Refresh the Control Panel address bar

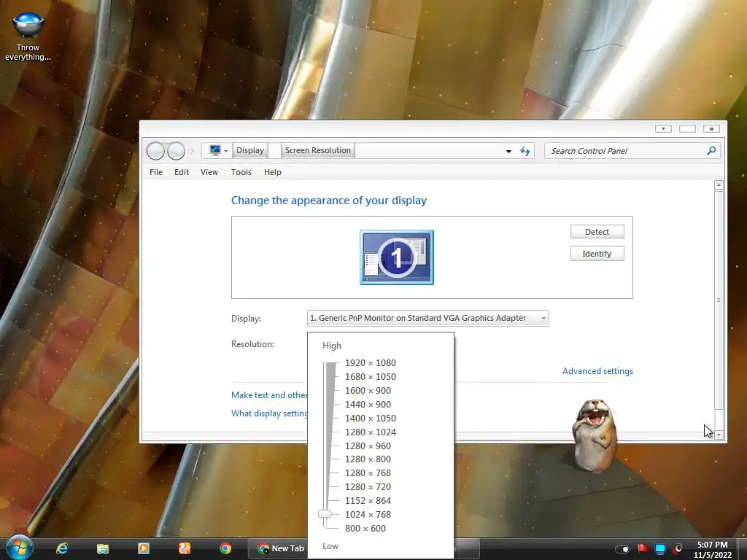525,151
